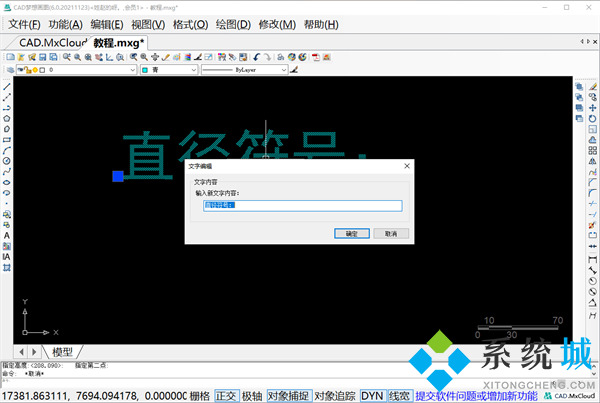This screenshot has height=403, width=600.
Task: Select the Move tool in right toolbar
Action: (x=592, y=108)
